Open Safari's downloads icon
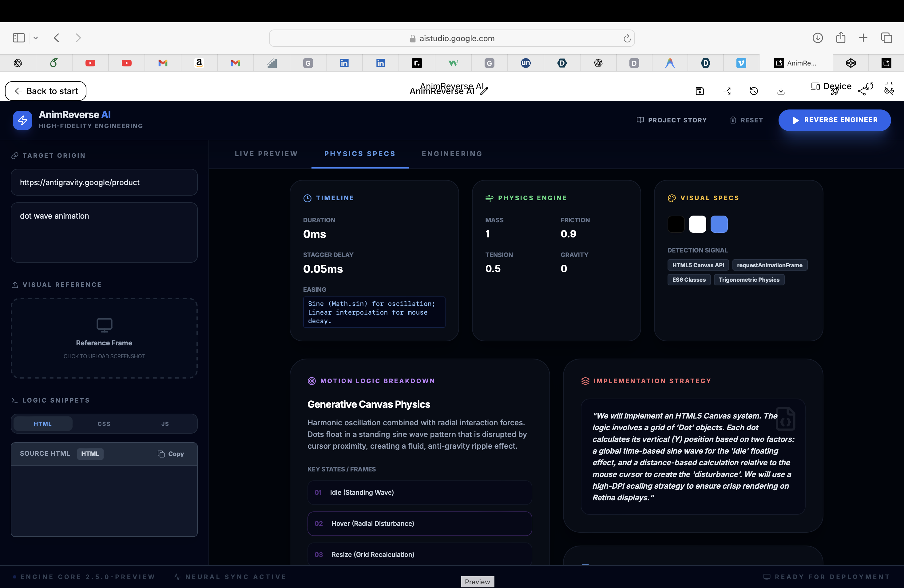This screenshot has width=904, height=588. click(x=817, y=38)
